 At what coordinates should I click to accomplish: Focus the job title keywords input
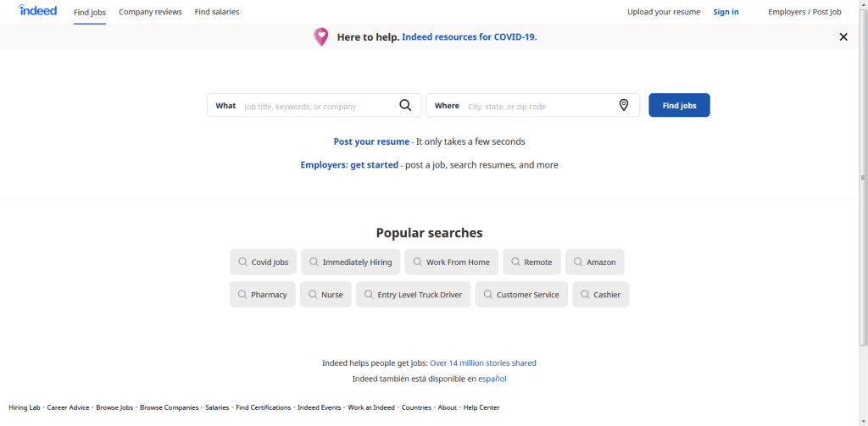(317, 107)
